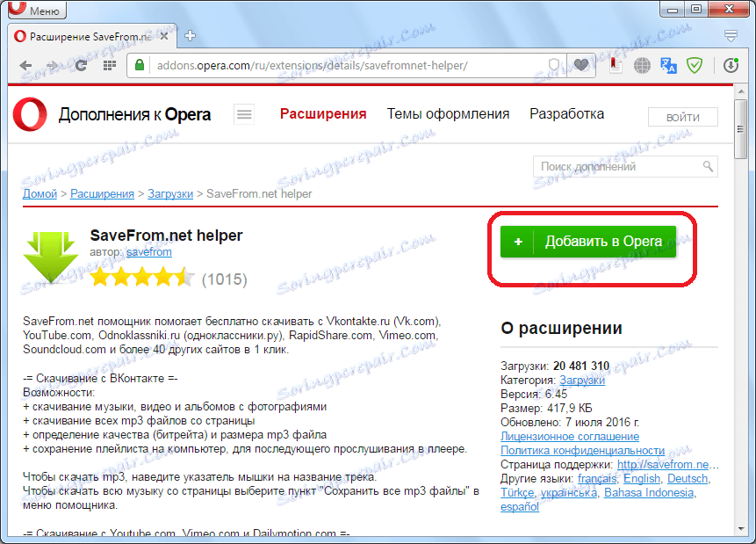Open the translator extension icon

(x=668, y=65)
